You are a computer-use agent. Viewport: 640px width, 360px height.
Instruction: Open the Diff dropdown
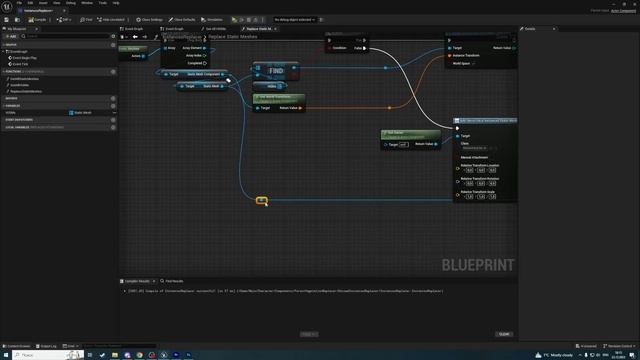(x=64, y=20)
